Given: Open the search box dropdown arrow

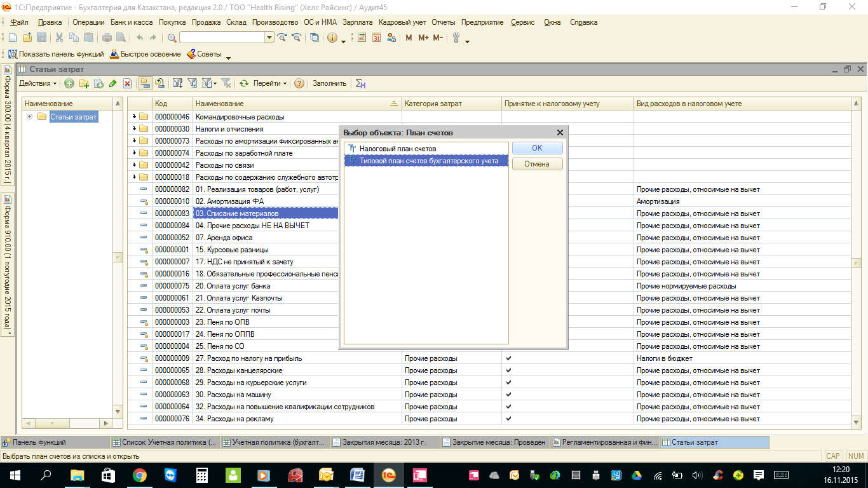Looking at the screenshot, I should (x=270, y=38).
